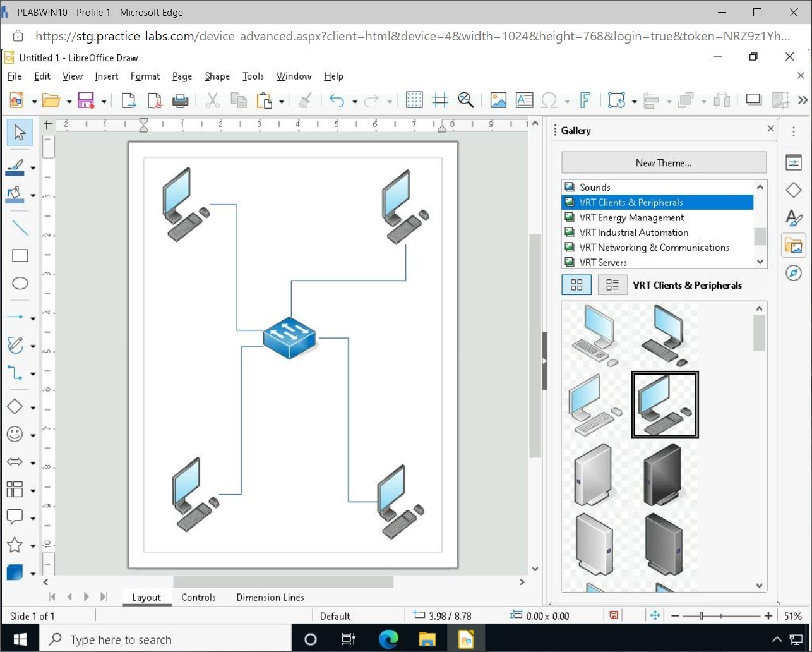This screenshot has height=652, width=812.
Task: Select the Ellipse drawing tool
Action: pos(20,283)
